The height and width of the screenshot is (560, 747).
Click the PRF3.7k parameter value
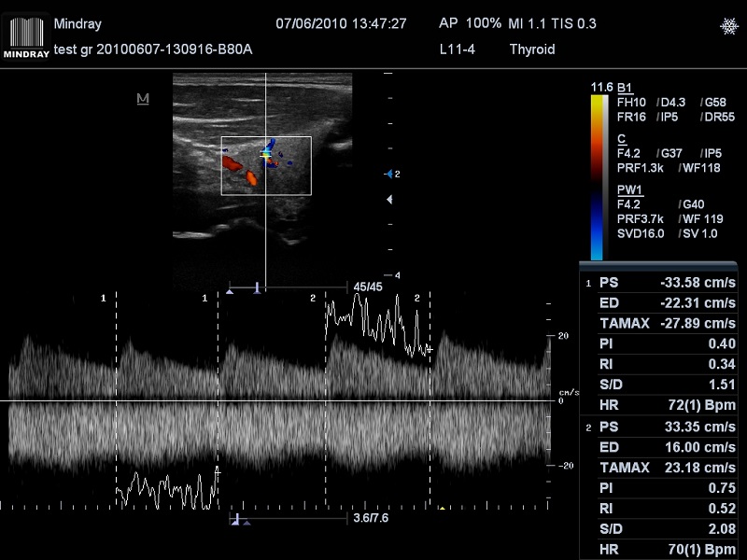point(641,219)
